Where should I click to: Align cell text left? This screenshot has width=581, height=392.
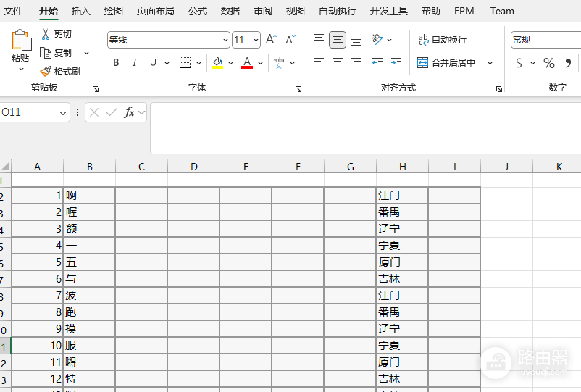click(319, 62)
